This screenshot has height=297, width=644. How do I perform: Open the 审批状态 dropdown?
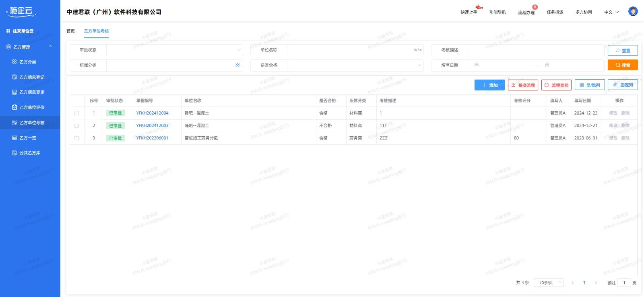tap(174, 50)
